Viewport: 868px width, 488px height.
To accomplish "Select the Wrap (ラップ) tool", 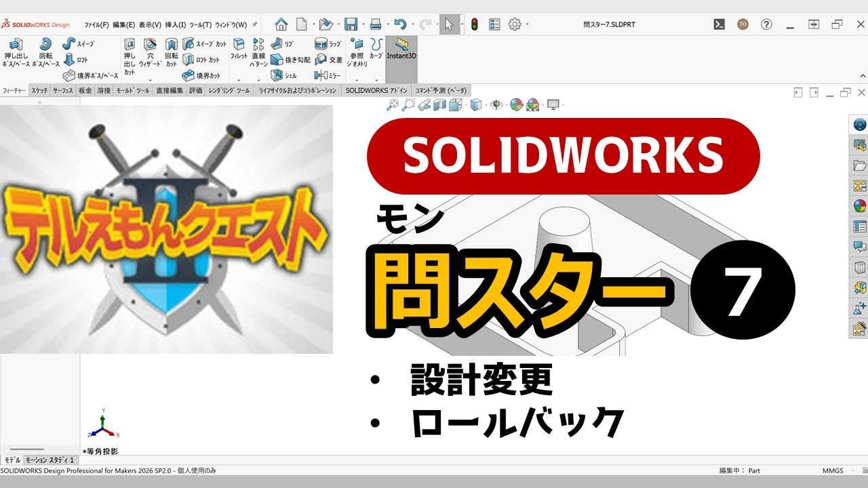I will (328, 43).
